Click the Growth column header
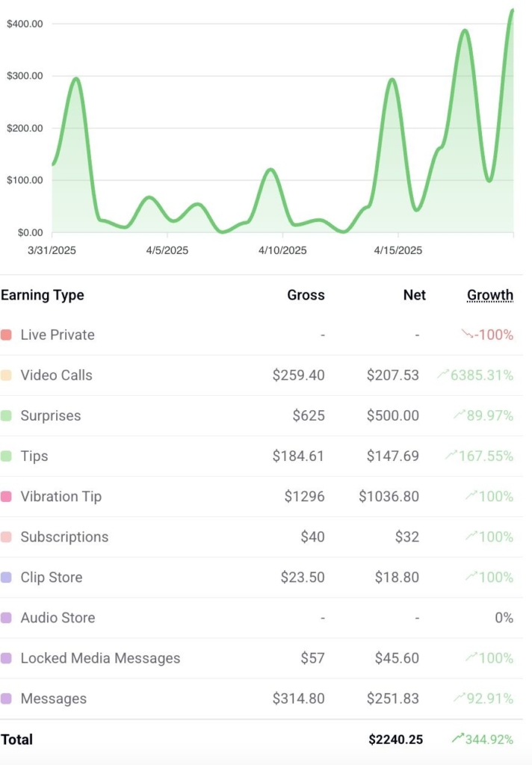 (490, 295)
